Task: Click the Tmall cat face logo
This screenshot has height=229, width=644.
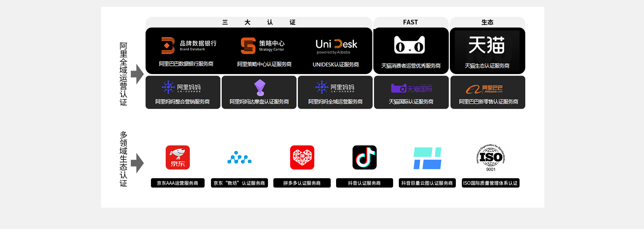Action: point(410,45)
